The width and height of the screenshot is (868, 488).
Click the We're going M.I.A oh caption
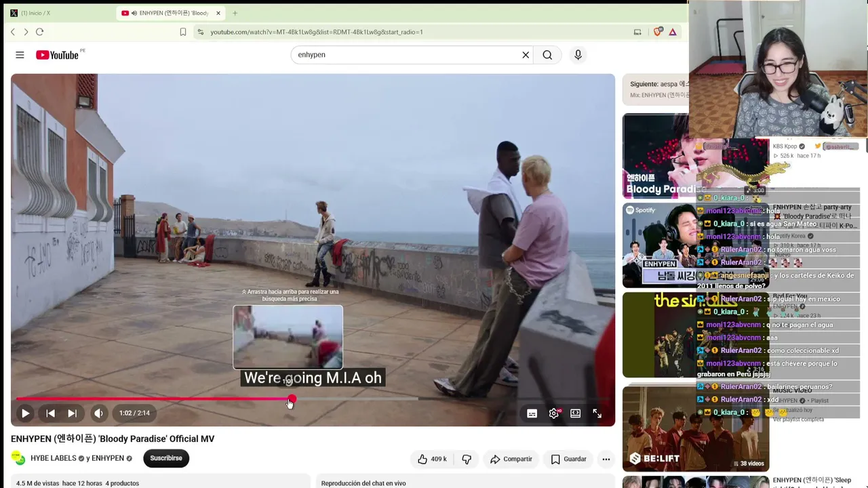coord(313,378)
